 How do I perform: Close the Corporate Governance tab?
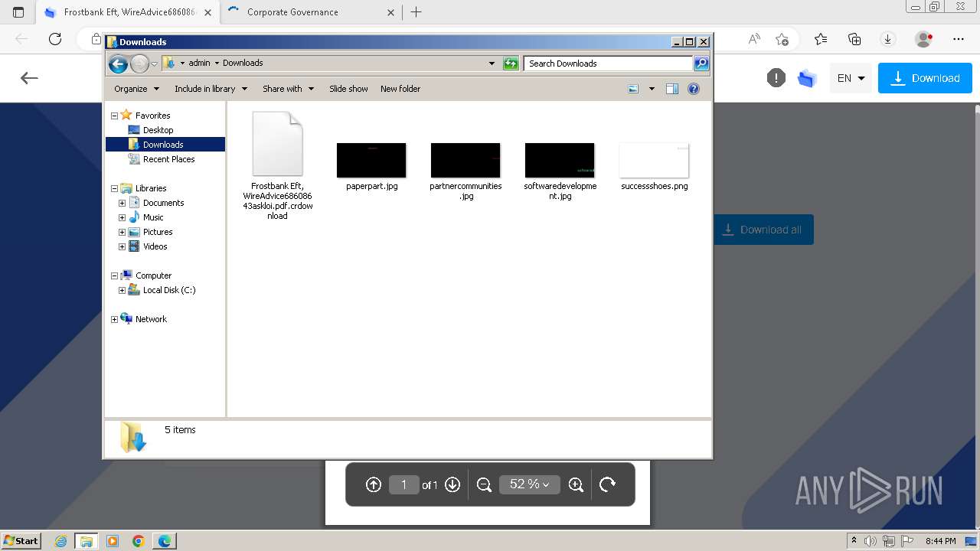[390, 12]
